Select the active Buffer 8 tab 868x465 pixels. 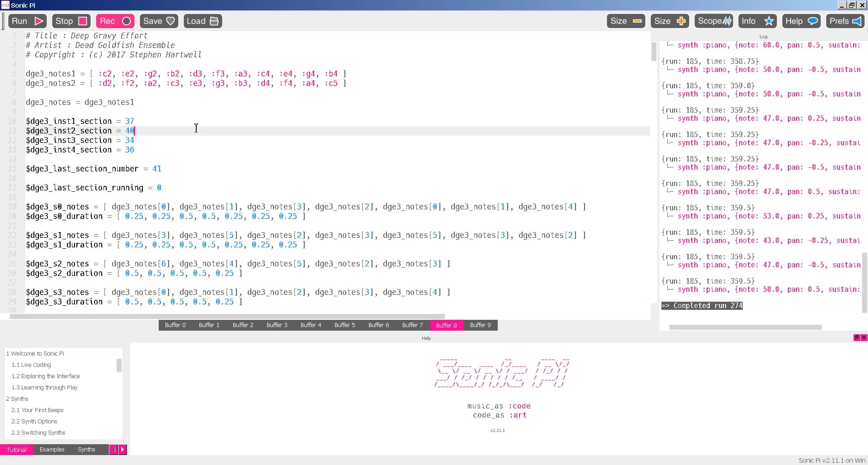[447, 325]
